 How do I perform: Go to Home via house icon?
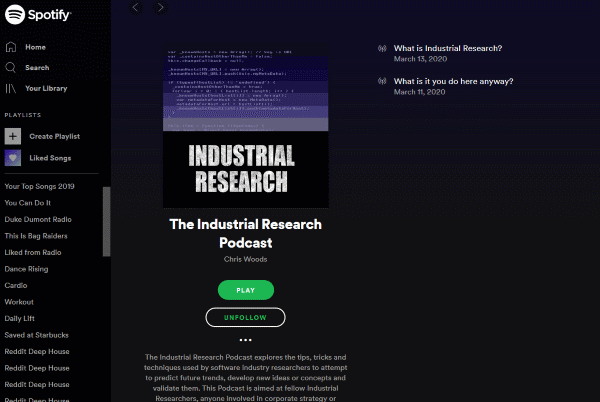(x=11, y=47)
